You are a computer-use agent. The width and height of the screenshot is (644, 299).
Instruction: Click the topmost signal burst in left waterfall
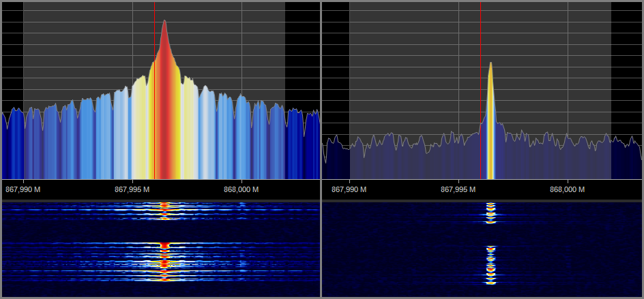164,205
